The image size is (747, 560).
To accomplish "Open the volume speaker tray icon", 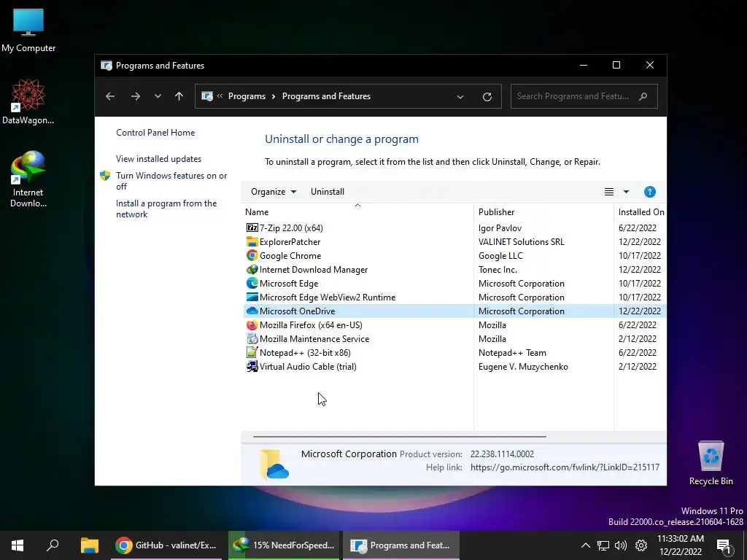I will pos(620,545).
